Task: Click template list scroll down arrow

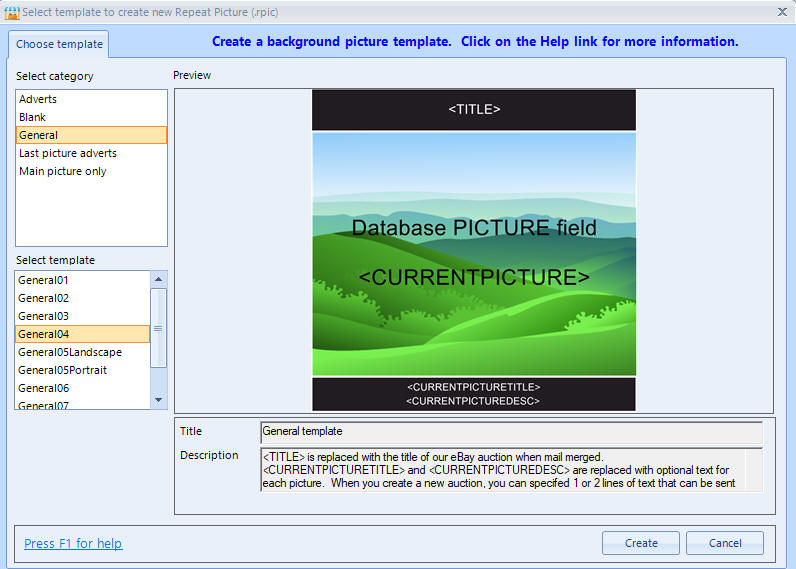Action: click(158, 400)
